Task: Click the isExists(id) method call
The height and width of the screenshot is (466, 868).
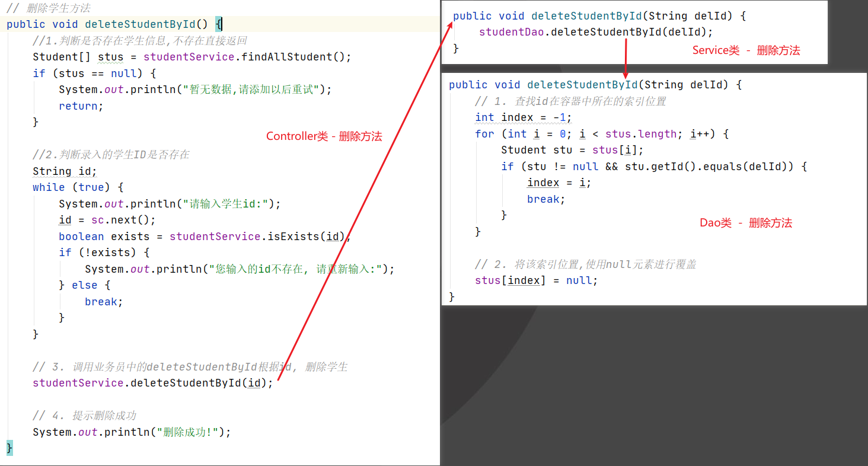Action: click(x=307, y=237)
